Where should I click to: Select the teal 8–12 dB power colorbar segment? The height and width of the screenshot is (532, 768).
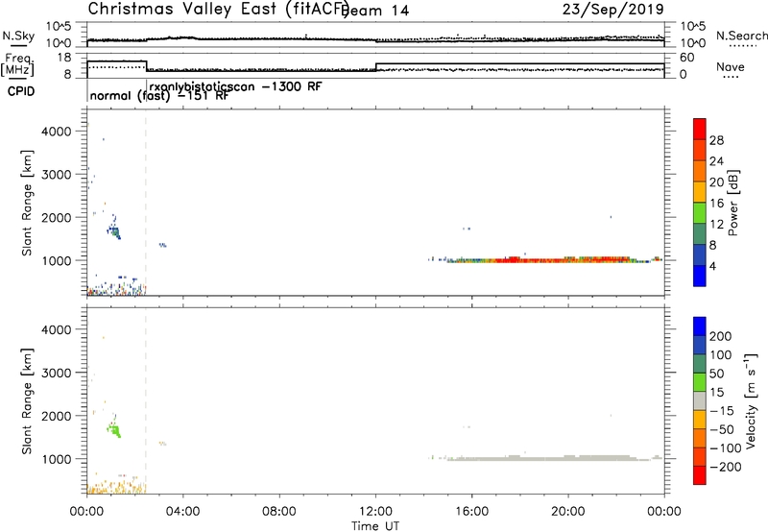(x=700, y=233)
